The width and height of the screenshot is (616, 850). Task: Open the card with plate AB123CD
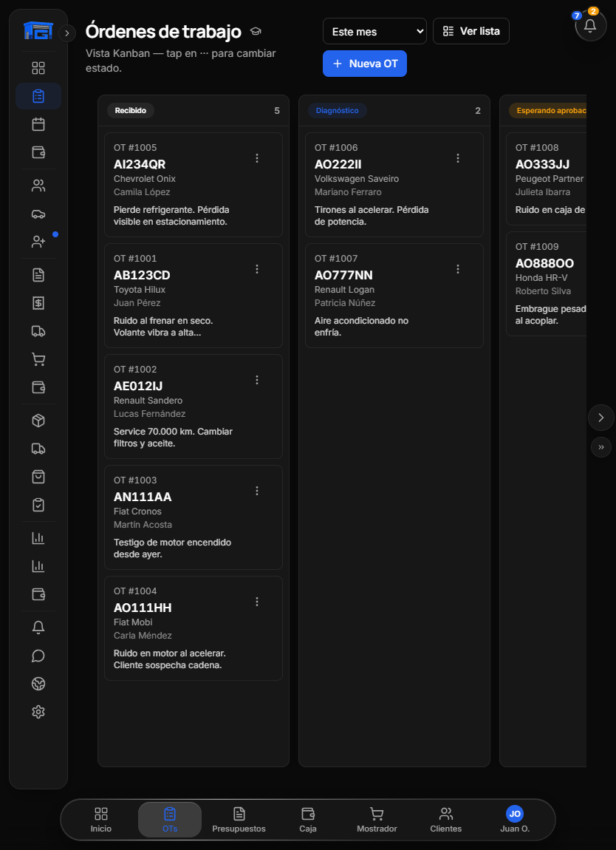(x=194, y=296)
